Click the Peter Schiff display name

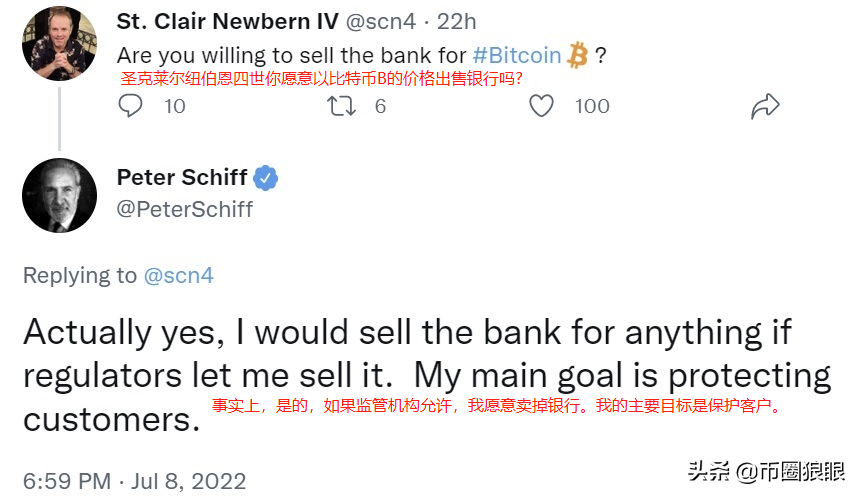[x=180, y=178]
